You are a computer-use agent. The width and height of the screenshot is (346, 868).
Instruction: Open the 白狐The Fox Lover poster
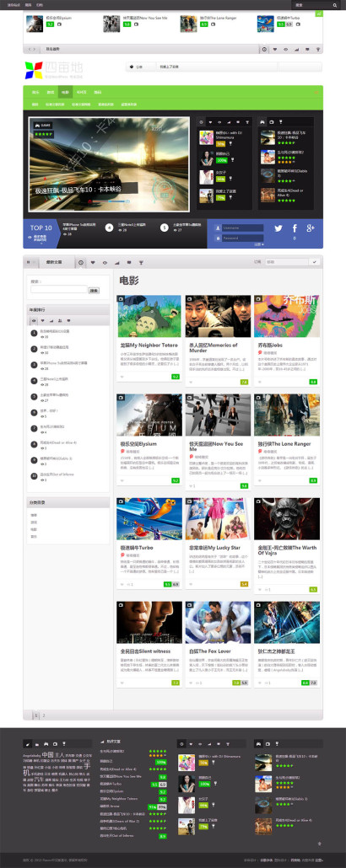(218, 622)
